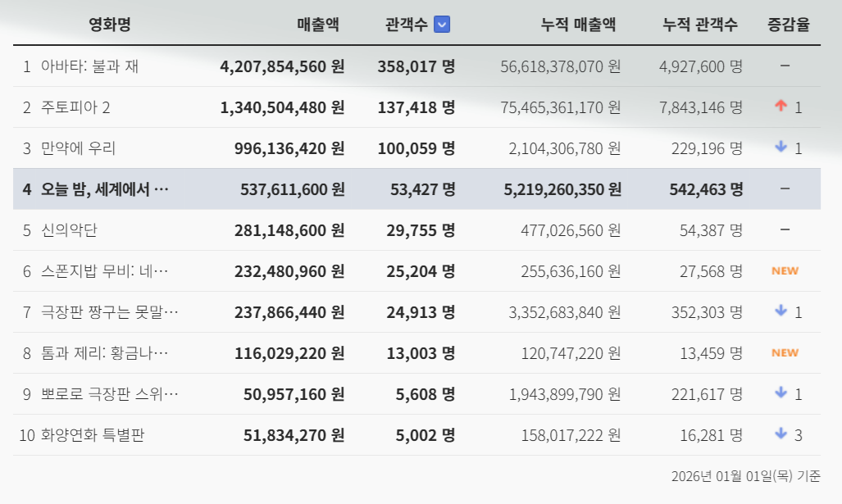This screenshot has width=842, height=504.
Task: Open the movie 화양연화 특별판
Action: click(93, 435)
